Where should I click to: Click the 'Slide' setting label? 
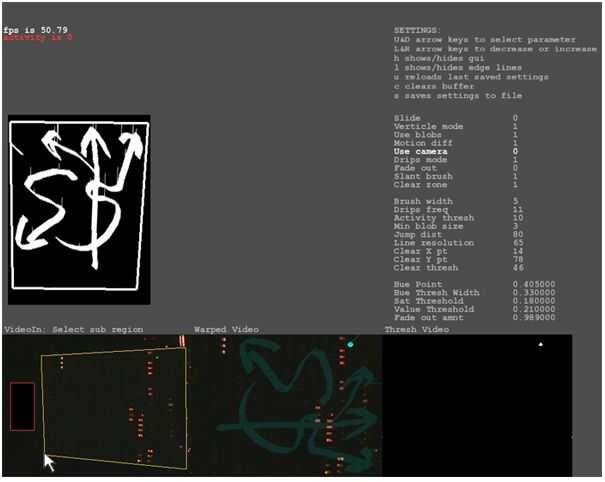click(407, 118)
